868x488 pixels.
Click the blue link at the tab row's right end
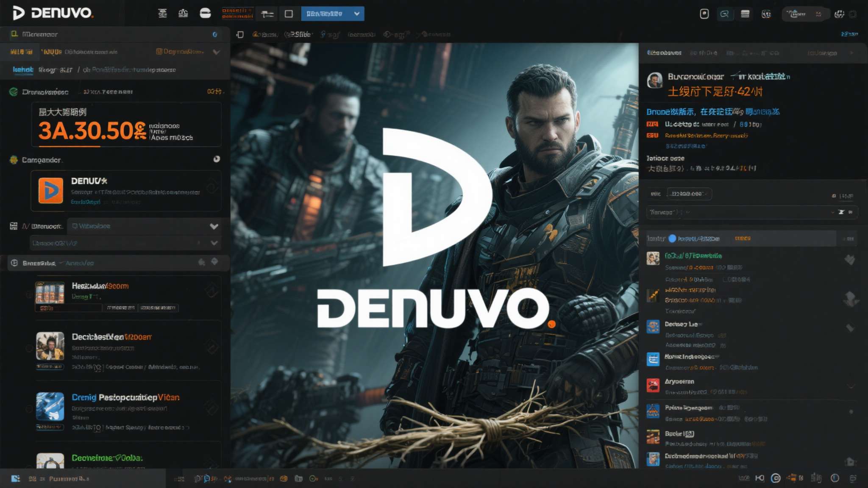849,34
